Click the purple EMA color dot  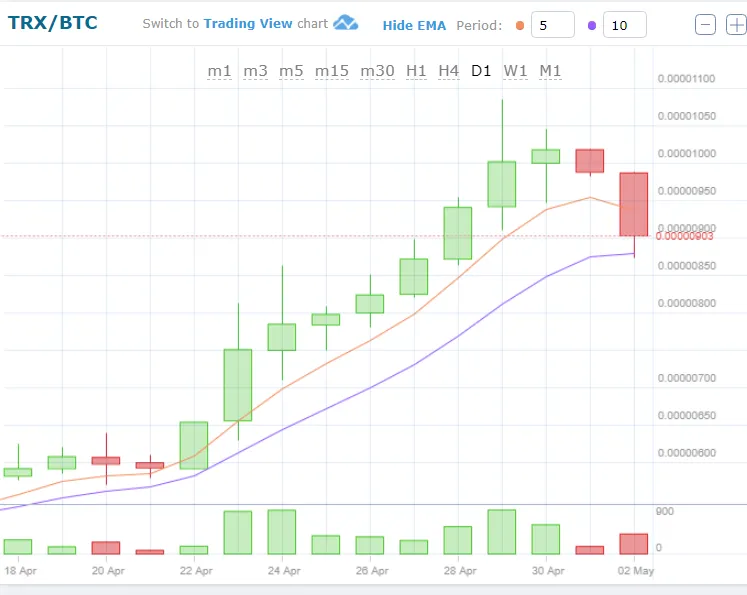pyautogui.click(x=592, y=25)
